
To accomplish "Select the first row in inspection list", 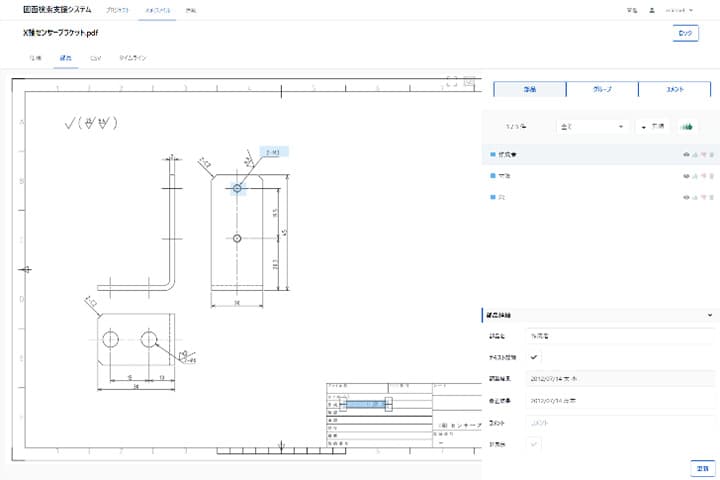I will click(601, 155).
